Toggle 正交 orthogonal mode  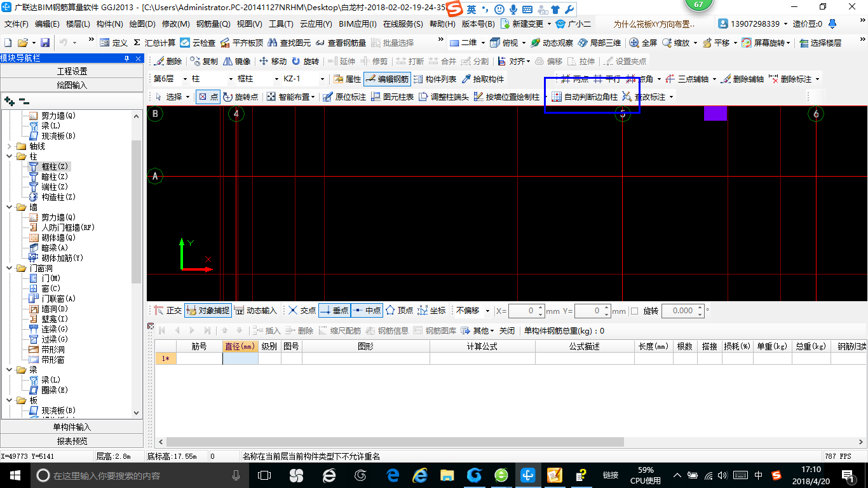[x=168, y=311]
